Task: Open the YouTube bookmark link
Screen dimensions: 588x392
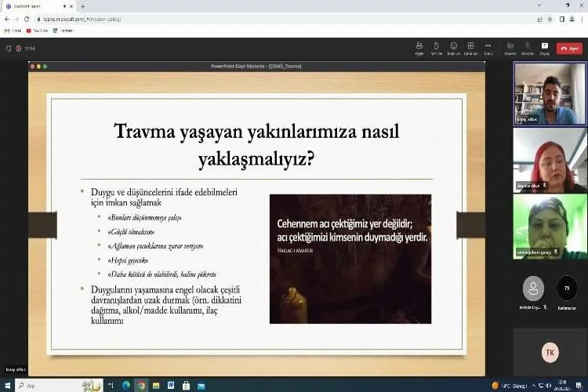Action: point(37,31)
